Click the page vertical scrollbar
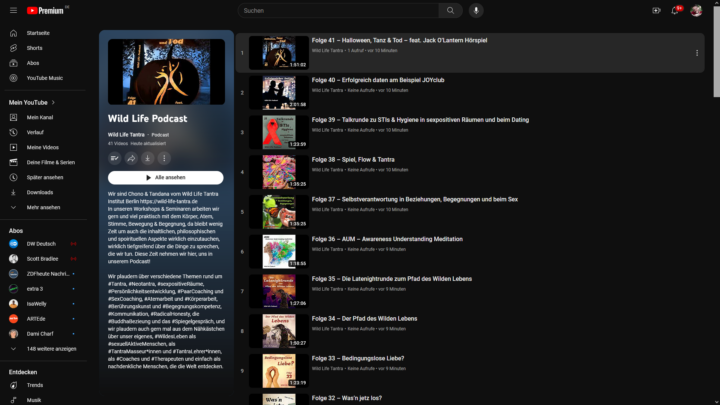Image resolution: width=720 pixels, height=405 pixels. 716,51
